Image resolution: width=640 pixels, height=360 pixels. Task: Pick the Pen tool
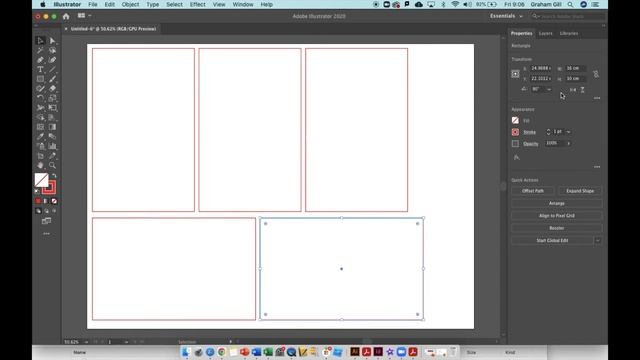(x=40, y=60)
